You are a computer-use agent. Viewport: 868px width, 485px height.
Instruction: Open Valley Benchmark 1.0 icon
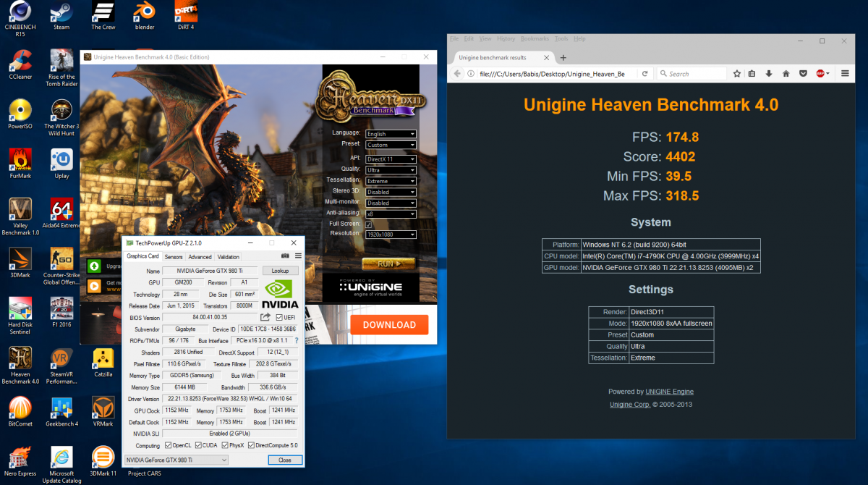coord(20,217)
